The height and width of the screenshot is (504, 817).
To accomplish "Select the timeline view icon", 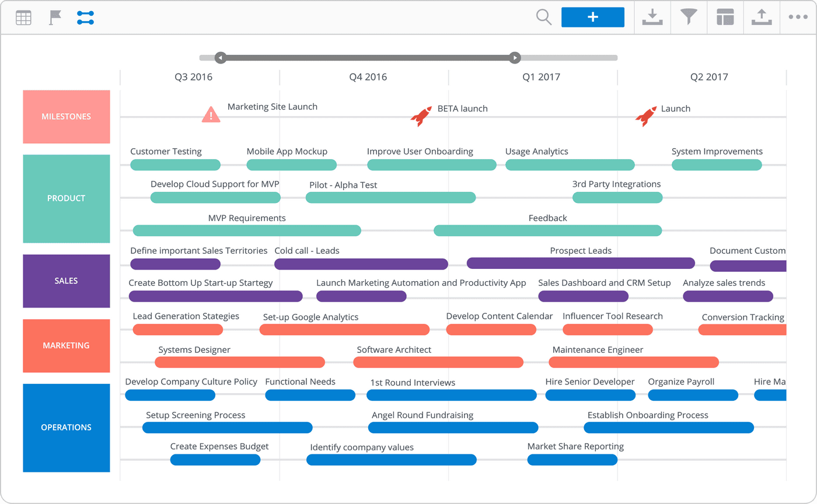I will click(x=85, y=17).
